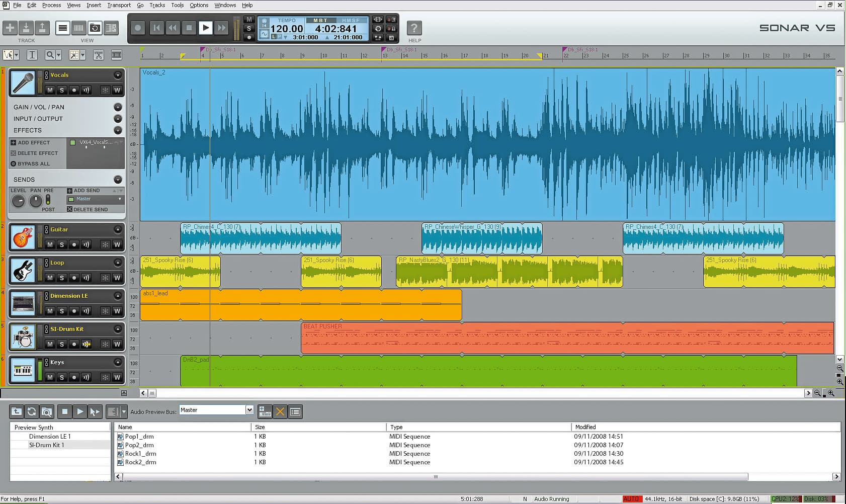Viewport: 846px width, 504px height.
Task: Arm the Loop track for recording
Action: coord(74,278)
